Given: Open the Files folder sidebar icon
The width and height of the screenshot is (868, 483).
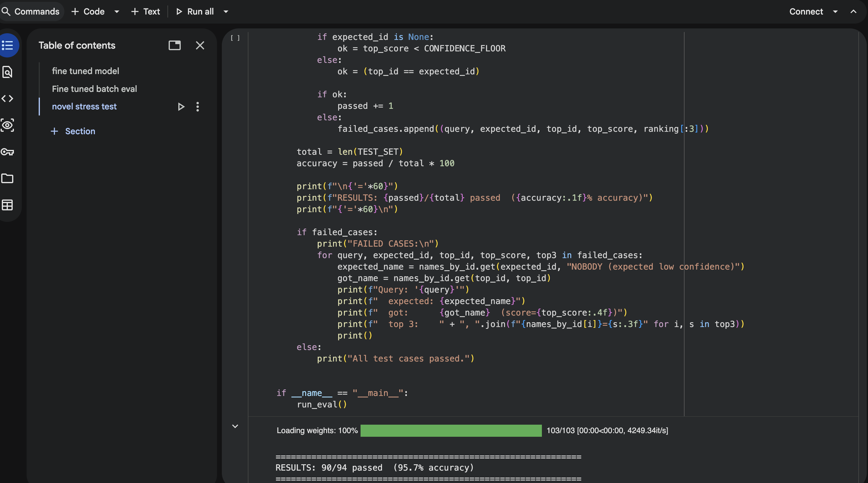Looking at the screenshot, I should tap(8, 178).
